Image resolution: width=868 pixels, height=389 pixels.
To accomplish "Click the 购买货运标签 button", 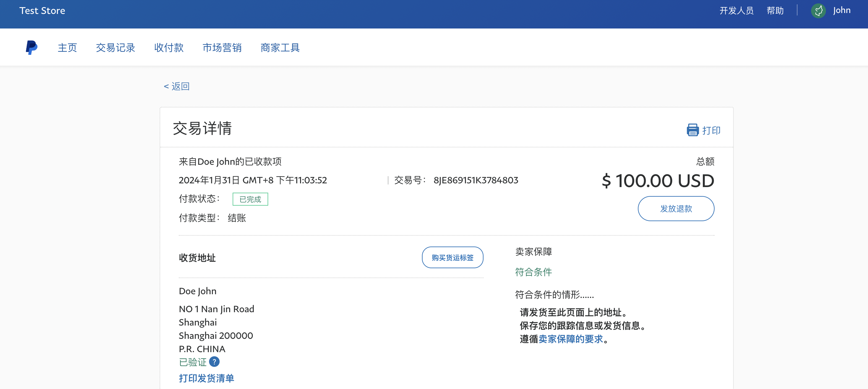I will click(x=452, y=257).
